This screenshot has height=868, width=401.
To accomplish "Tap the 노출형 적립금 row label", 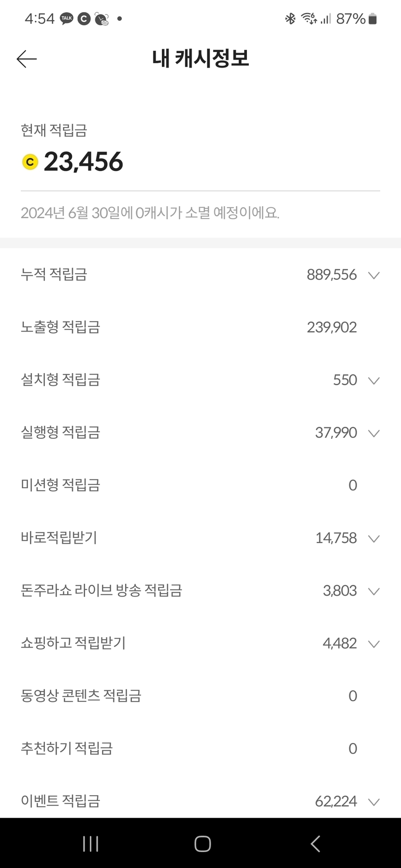I will click(60, 327).
